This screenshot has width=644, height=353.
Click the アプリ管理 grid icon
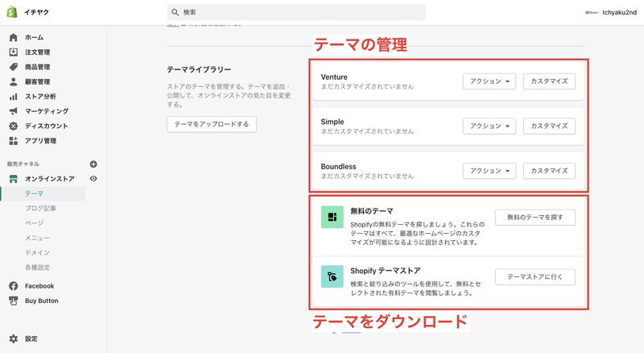coord(14,141)
